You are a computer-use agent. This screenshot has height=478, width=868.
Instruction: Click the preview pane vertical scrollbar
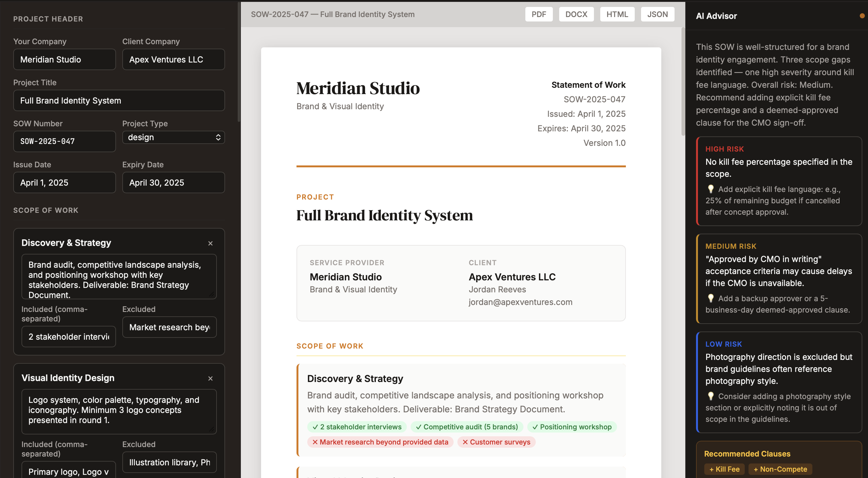click(x=683, y=81)
